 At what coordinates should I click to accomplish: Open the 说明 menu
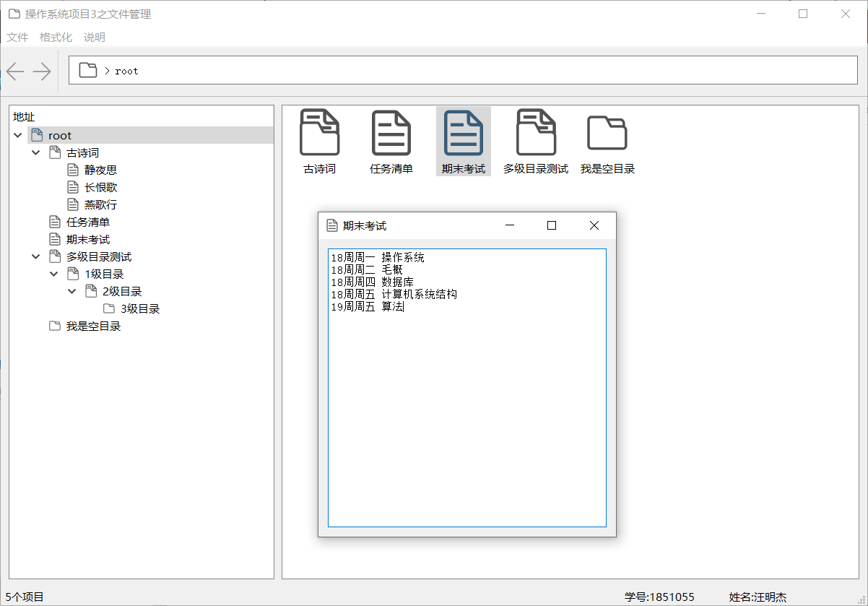93,37
